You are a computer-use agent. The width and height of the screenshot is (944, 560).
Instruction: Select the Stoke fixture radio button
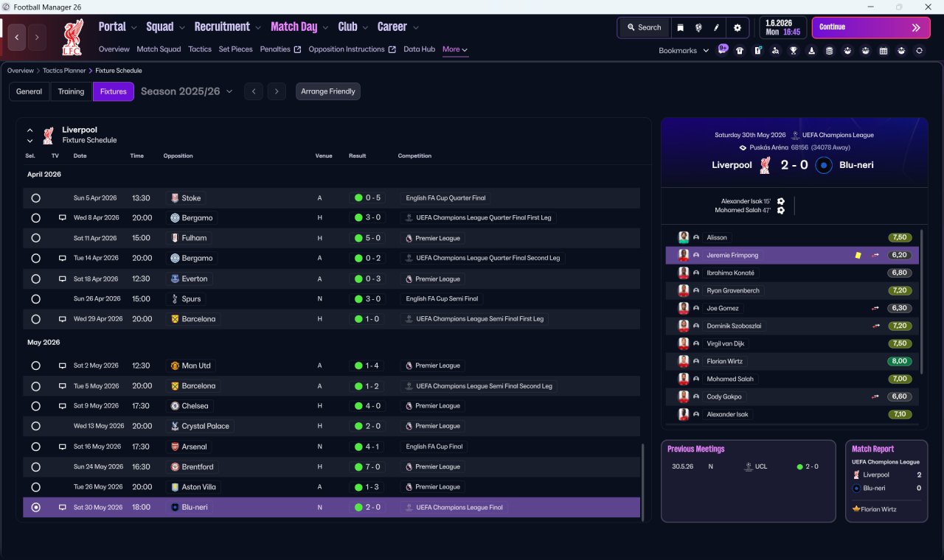(36, 198)
